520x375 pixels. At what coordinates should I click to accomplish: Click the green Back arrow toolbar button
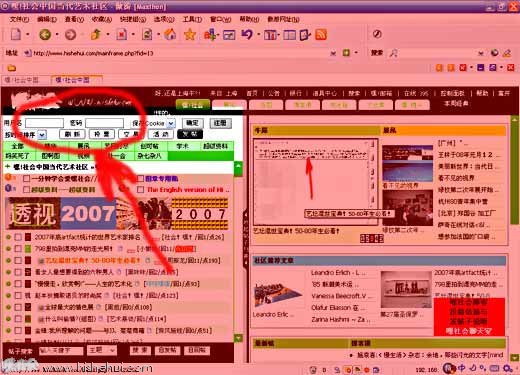(45, 34)
